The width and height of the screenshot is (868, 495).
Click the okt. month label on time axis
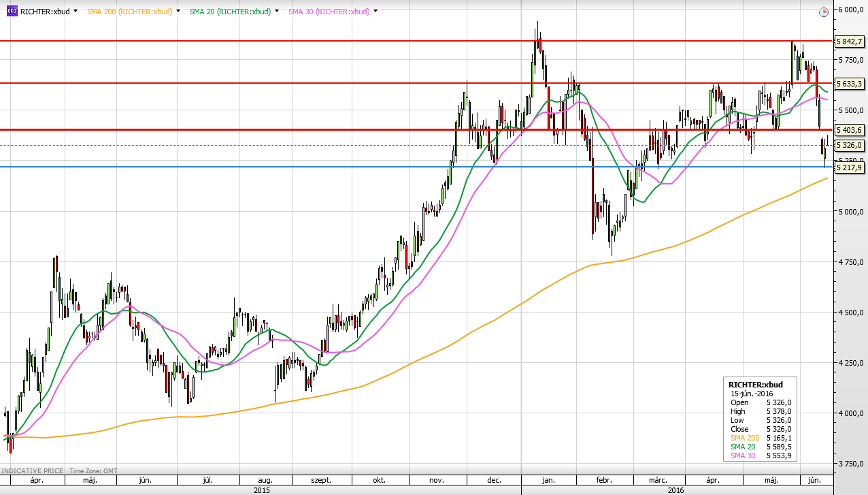coord(379,480)
